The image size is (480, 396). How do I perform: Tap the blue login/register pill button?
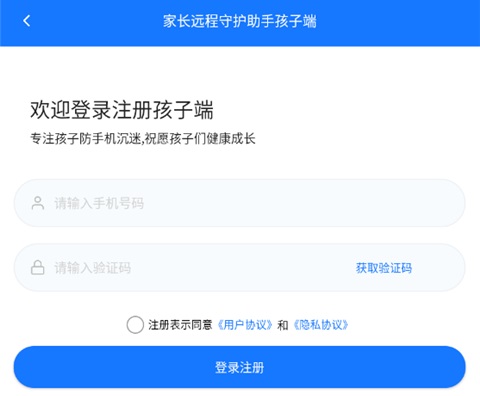(239, 367)
